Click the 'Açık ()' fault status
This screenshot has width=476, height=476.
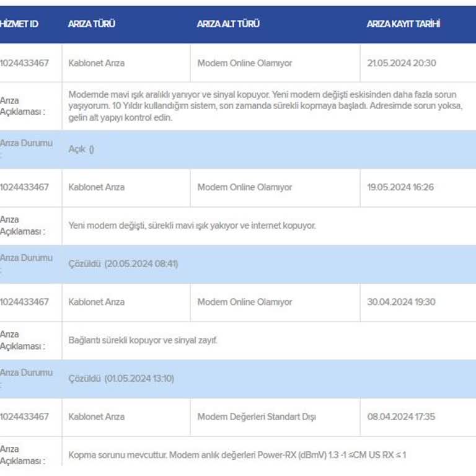[x=81, y=149]
